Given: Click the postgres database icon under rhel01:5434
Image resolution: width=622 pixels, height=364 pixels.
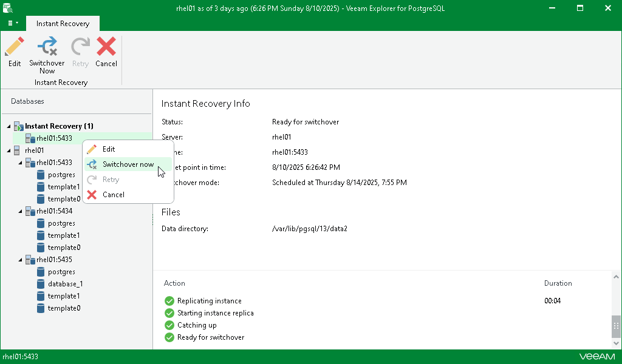Looking at the screenshot, I should pyautogui.click(x=41, y=223).
